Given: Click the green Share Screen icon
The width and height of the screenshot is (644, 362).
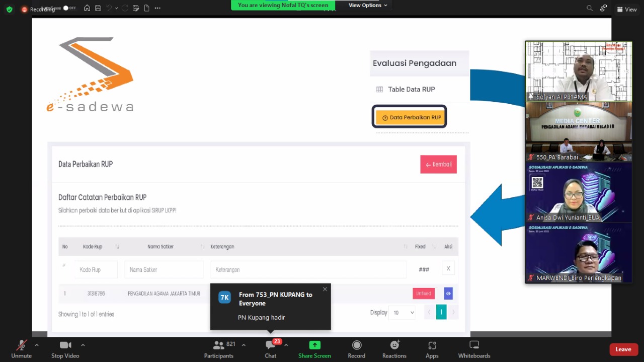Looking at the screenshot, I should [x=314, y=345].
